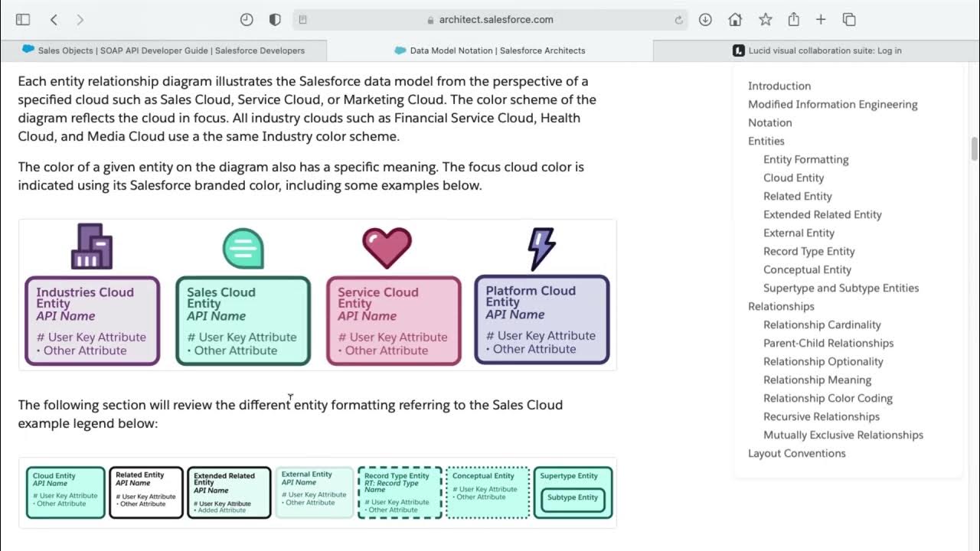
Task: Click the privacy shield icon
Action: coord(275,20)
